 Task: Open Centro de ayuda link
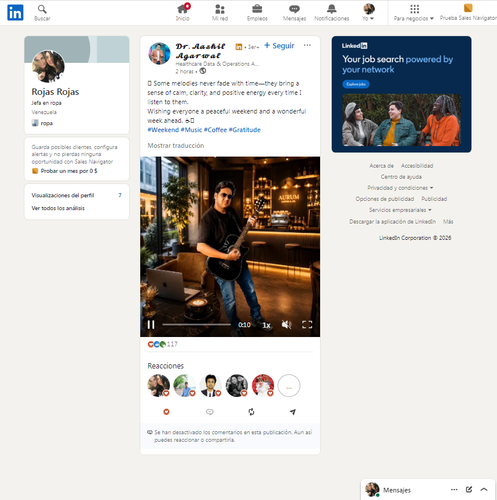401,177
